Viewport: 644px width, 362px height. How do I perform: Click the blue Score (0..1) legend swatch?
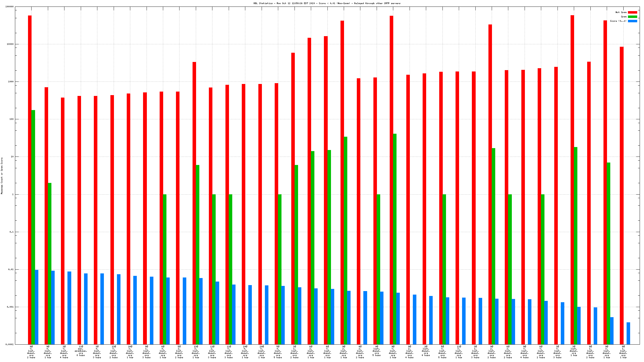pyautogui.click(x=632, y=21)
